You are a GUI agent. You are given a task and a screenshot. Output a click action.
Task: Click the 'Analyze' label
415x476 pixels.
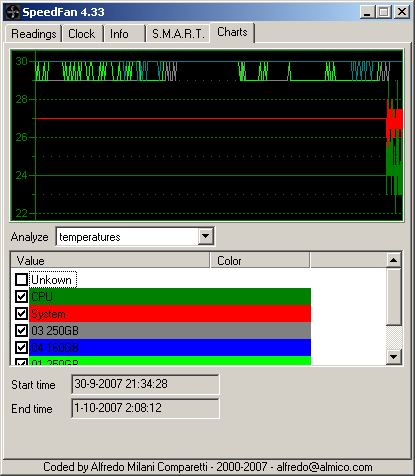tap(30, 237)
